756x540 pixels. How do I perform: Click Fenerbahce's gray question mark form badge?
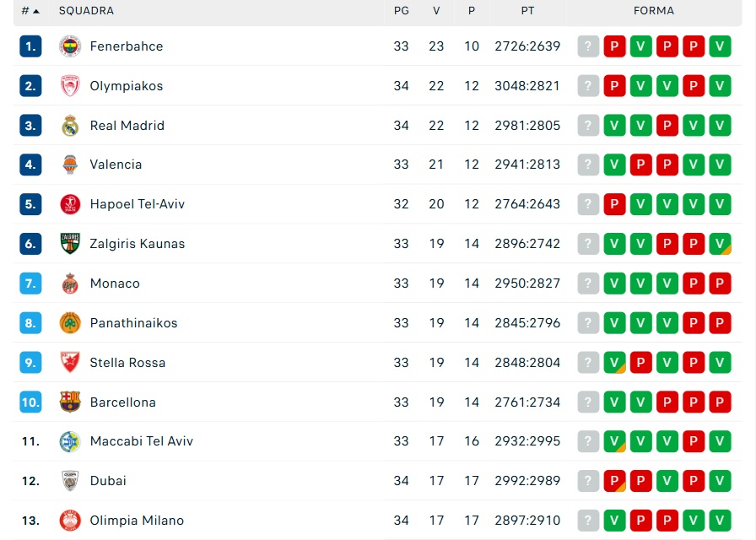coord(588,46)
